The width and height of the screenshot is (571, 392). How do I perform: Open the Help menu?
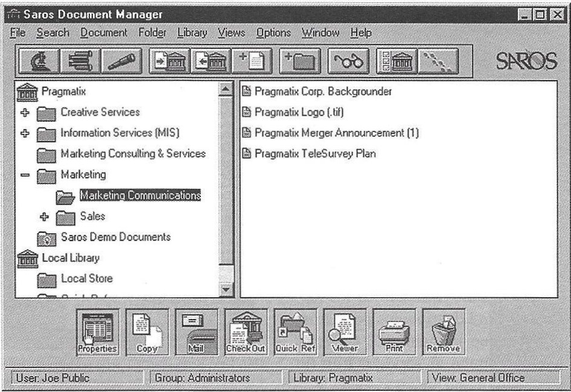pos(361,33)
